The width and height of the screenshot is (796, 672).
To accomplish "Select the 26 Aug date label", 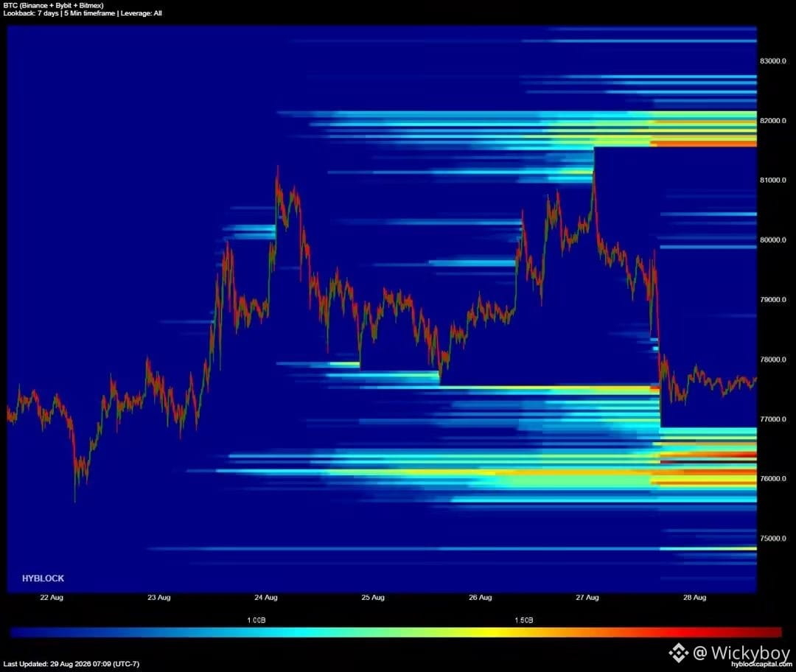I will tap(481, 598).
